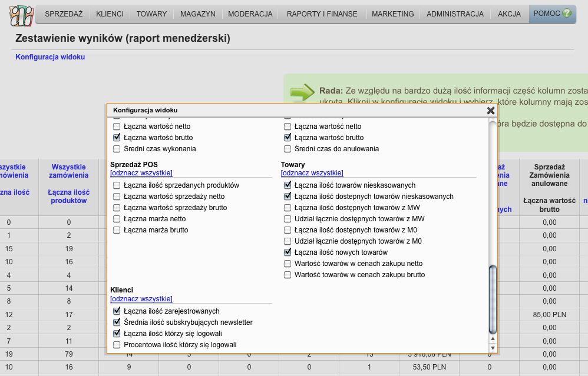Uncheck Łączna ilość którzy się logowali

(x=117, y=334)
